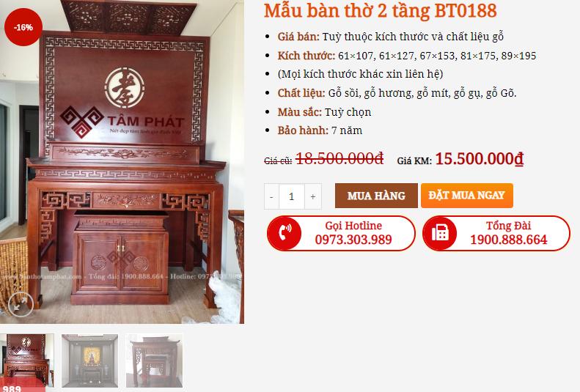
Task: Select the first altar thumbnail image
Action: tap(26, 360)
